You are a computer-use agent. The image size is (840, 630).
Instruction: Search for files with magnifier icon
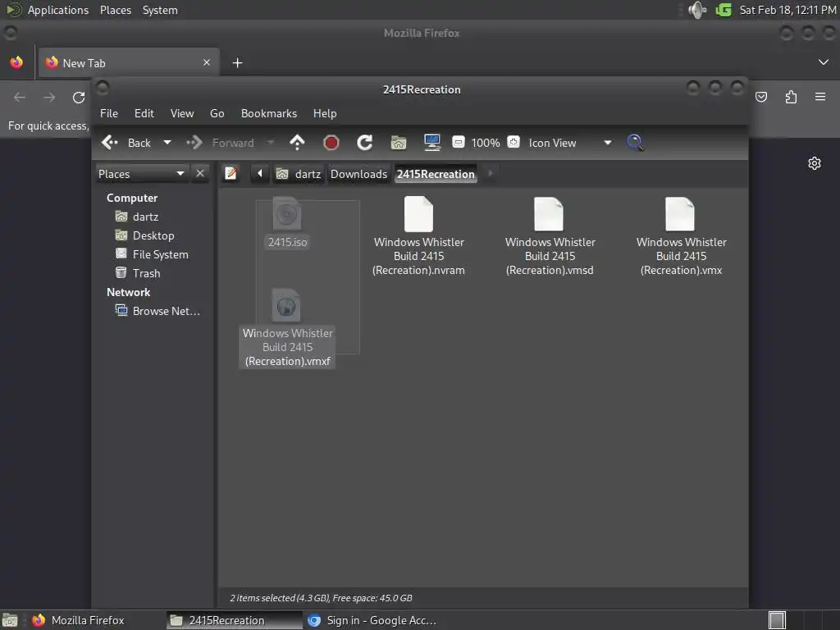[635, 143]
